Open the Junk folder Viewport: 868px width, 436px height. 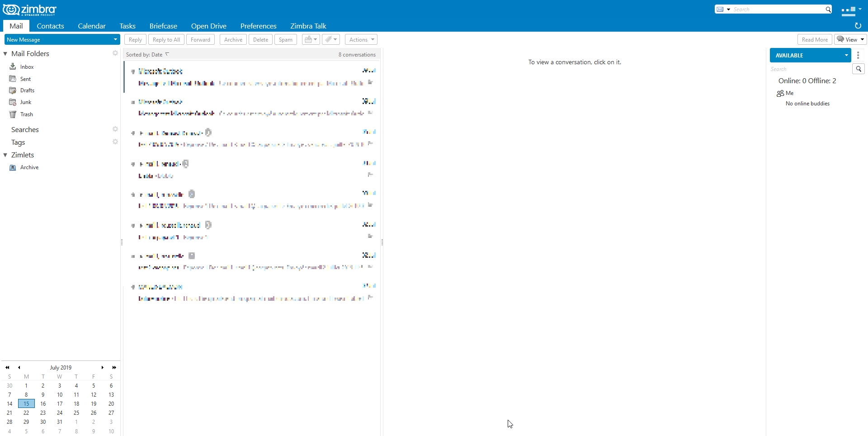[26, 102]
